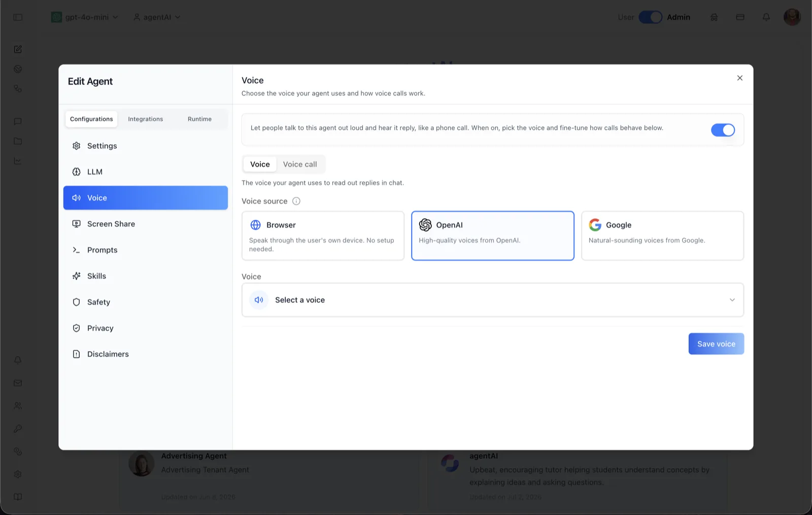Viewport: 812px width, 515px height.
Task: Open the Screen Share section
Action: [x=146, y=224]
